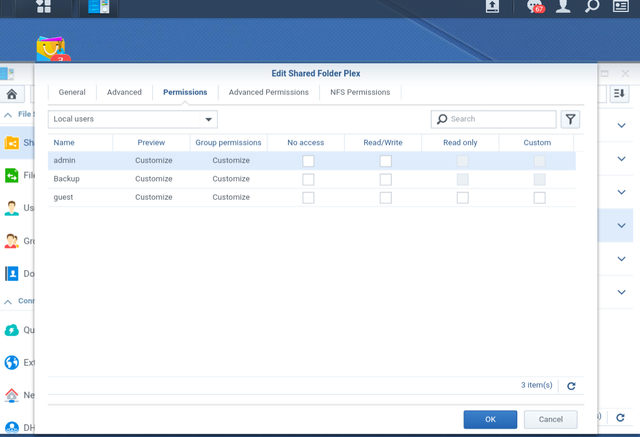Click the Control Panel home icon
The height and width of the screenshot is (437, 640).
point(12,94)
